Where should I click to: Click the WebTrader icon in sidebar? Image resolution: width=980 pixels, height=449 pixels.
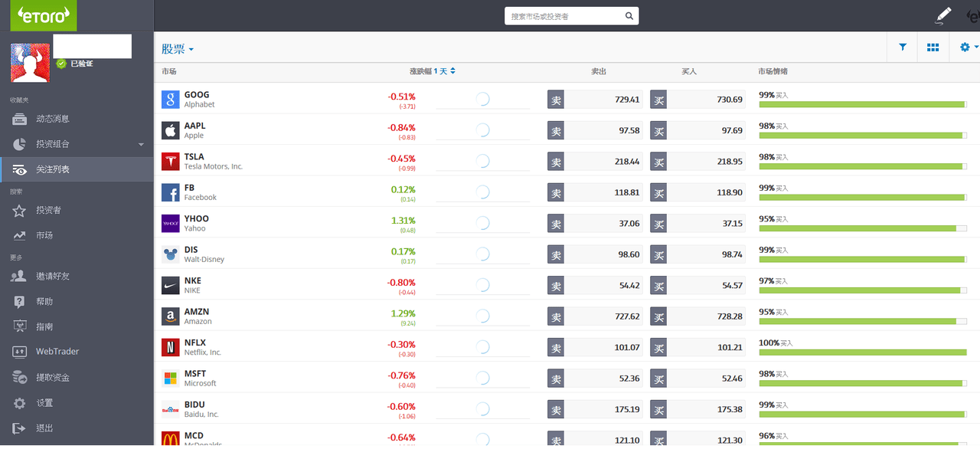tap(20, 352)
